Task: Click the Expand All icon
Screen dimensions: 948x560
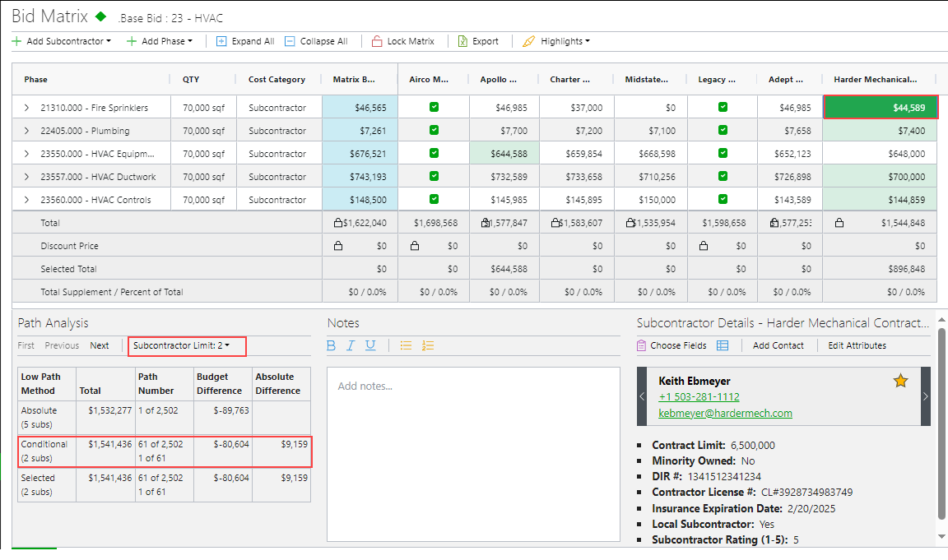Action: click(221, 41)
